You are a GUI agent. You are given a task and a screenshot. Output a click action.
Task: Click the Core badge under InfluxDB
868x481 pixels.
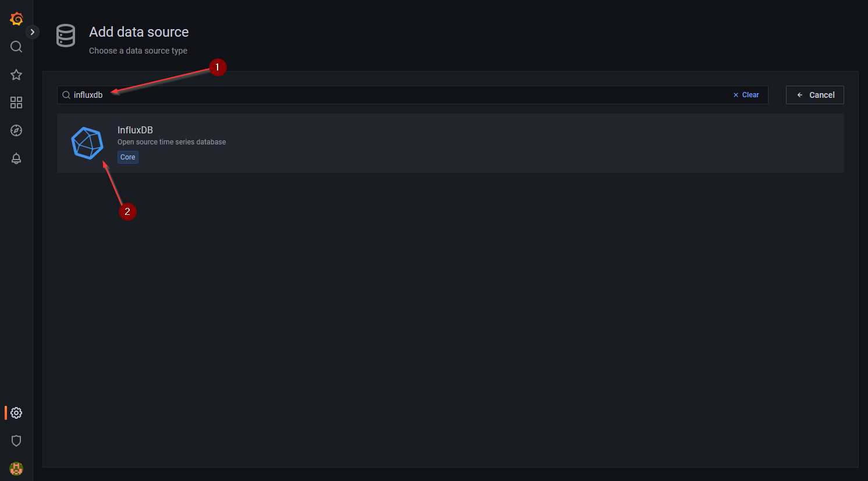click(x=128, y=157)
